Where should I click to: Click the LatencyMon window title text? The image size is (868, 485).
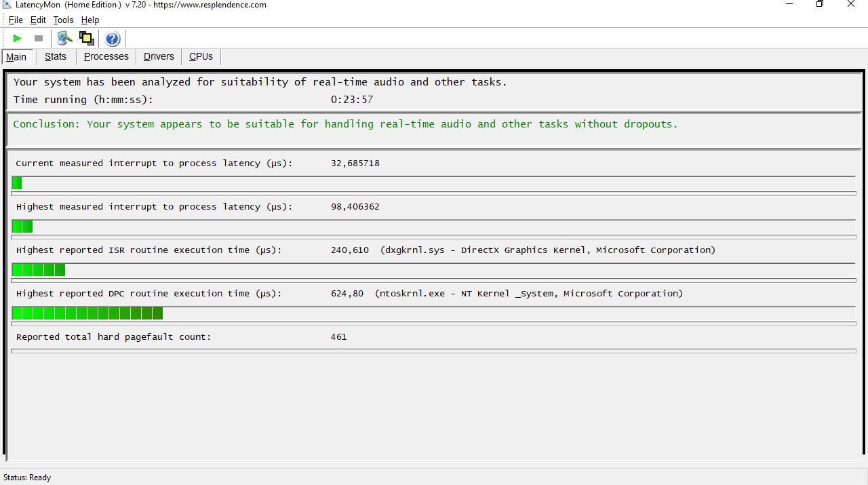[141, 5]
